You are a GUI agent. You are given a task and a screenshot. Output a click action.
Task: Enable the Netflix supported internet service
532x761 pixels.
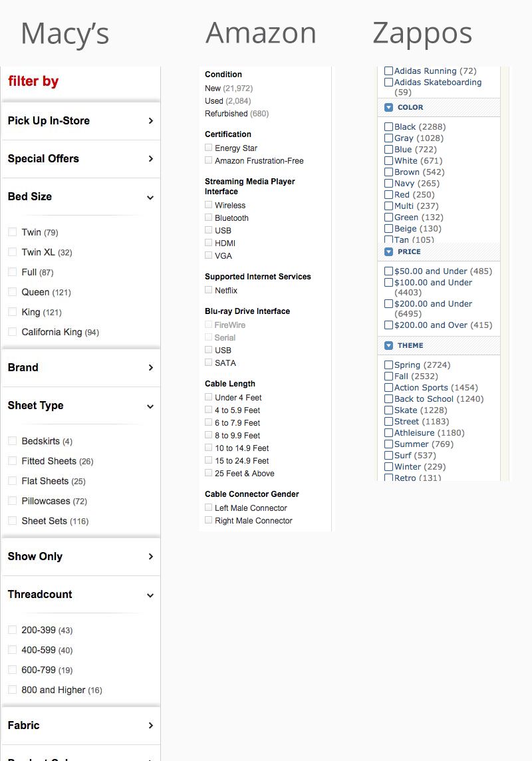click(208, 290)
